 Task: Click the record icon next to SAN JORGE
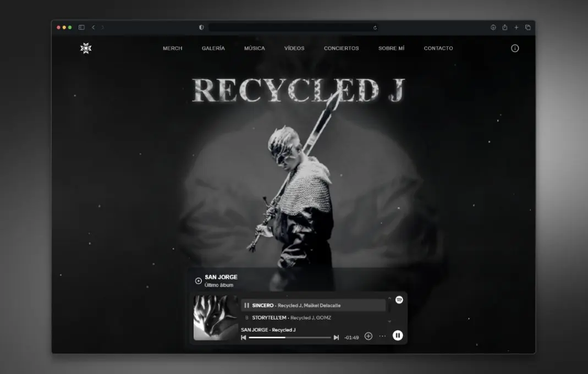coord(197,280)
